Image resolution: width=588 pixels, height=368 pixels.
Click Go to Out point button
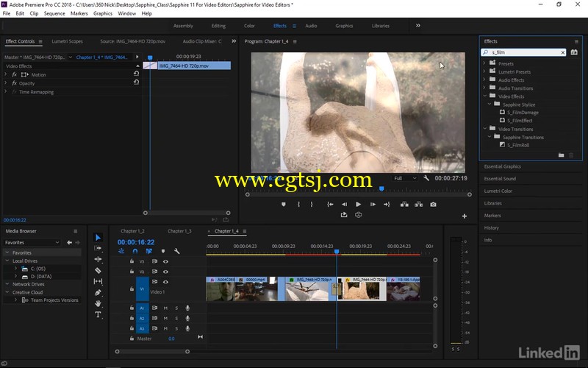tap(387, 205)
